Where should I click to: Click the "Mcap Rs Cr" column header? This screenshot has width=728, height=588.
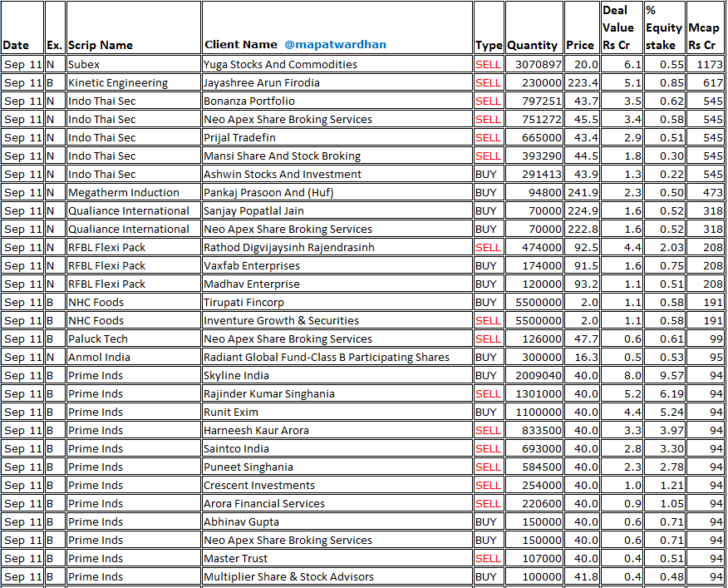(x=705, y=27)
